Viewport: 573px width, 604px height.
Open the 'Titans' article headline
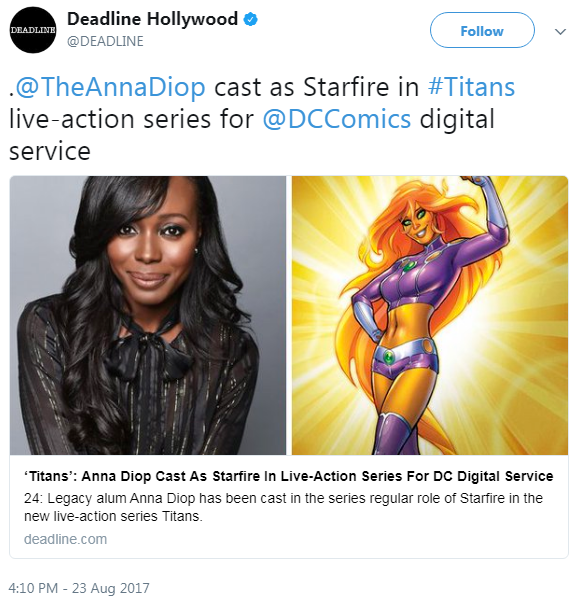288,476
